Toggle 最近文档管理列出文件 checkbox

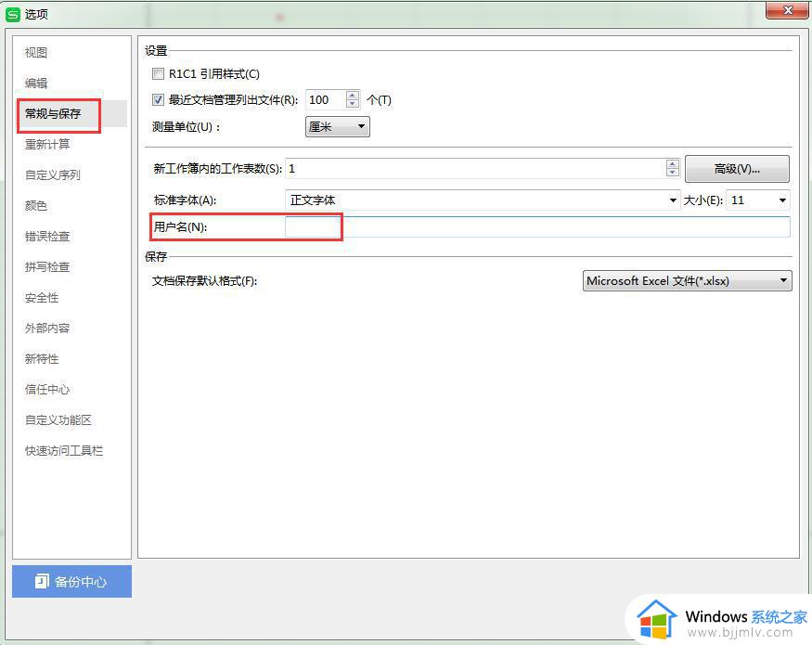click(x=158, y=99)
